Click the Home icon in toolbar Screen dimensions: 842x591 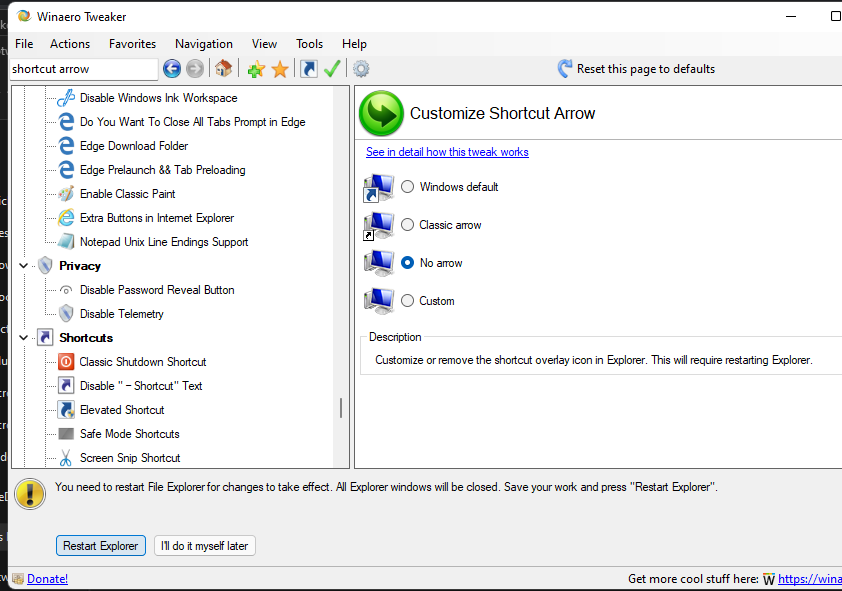pos(223,69)
